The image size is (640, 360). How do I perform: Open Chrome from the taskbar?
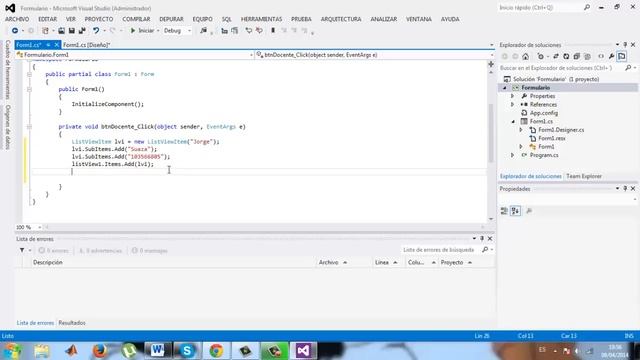pyautogui.click(x=216, y=351)
